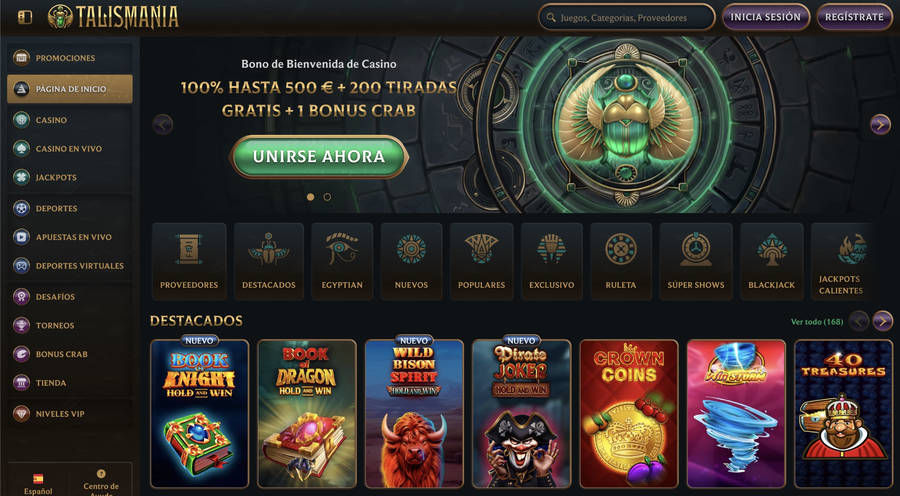900x496 pixels.
Task: Open the Súper Shows category tile
Action: [x=696, y=261]
